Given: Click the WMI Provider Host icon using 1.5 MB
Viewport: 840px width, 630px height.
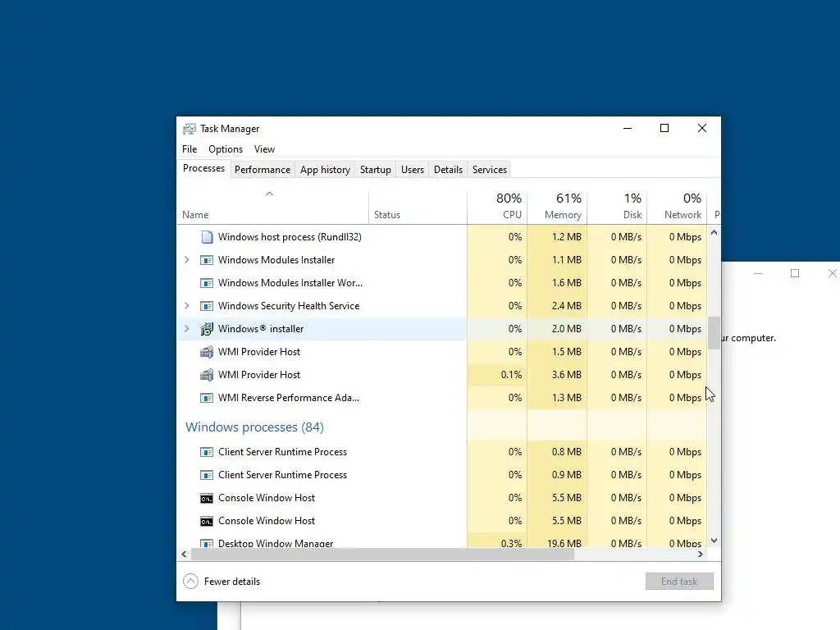Looking at the screenshot, I should click(x=207, y=352).
